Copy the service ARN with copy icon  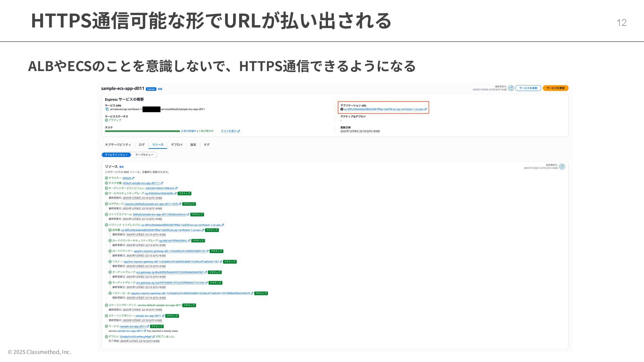click(x=107, y=109)
